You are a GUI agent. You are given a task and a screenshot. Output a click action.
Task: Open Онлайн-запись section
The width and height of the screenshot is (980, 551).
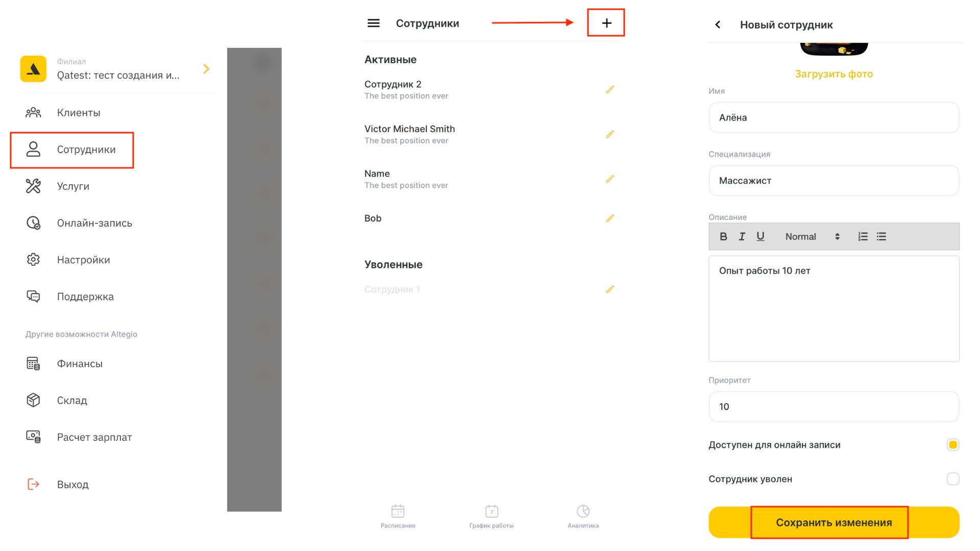93,222
